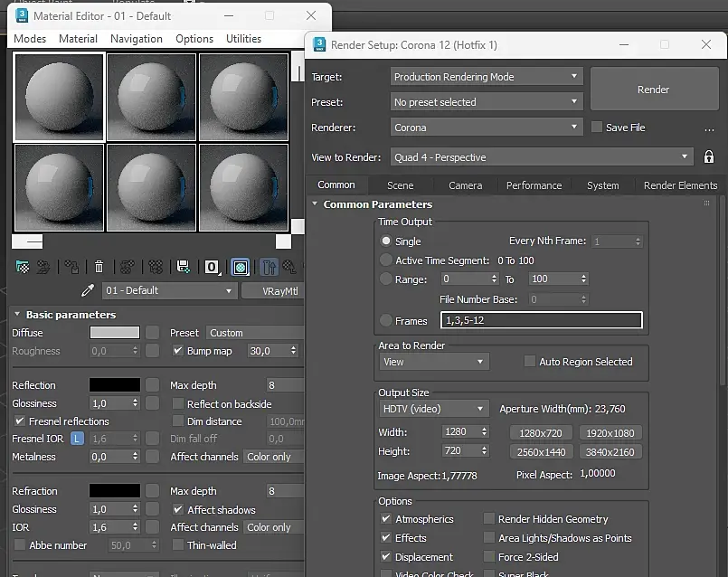Uncheck Fresnel reflections
Viewport: 728px width, 577px height.
pos(20,421)
